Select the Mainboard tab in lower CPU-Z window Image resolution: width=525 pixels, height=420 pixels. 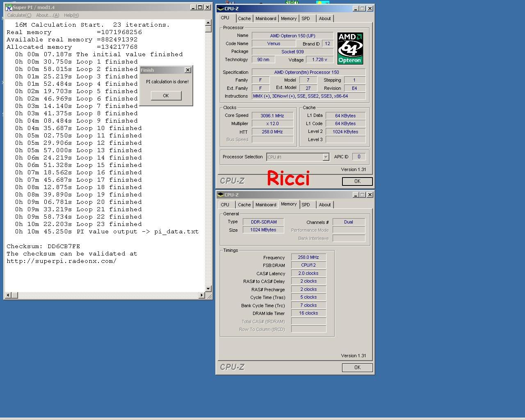point(266,205)
